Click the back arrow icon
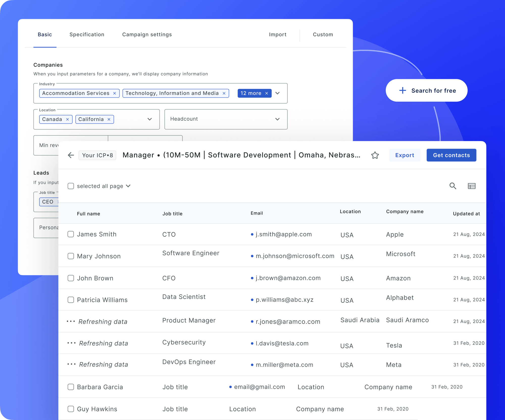The image size is (505, 420). tap(71, 155)
